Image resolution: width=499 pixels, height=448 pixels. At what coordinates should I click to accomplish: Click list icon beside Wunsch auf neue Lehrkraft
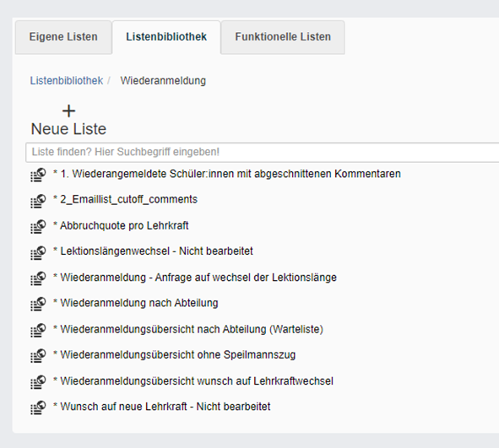pyautogui.click(x=38, y=408)
